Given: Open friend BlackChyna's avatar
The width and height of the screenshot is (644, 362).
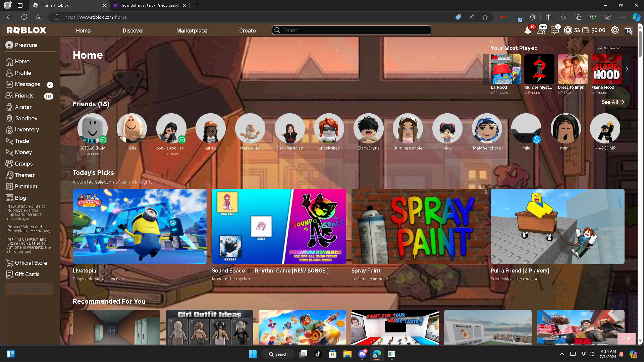Looking at the screenshot, I should [369, 129].
